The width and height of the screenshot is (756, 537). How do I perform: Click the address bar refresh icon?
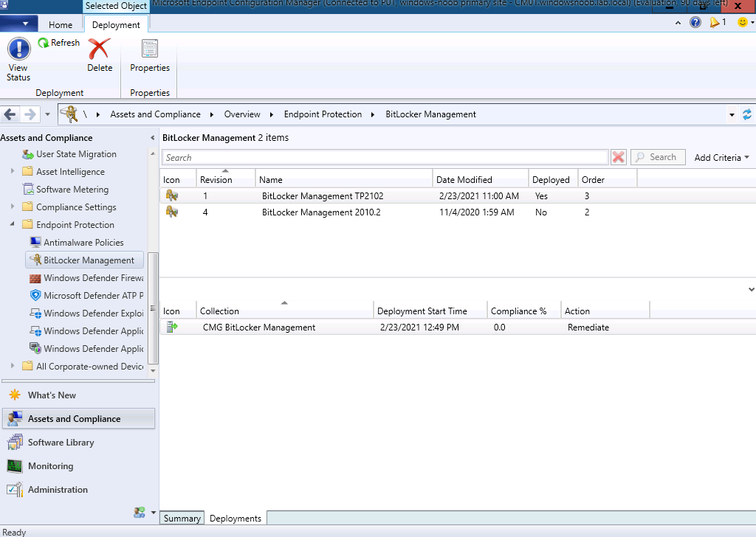[x=747, y=114]
